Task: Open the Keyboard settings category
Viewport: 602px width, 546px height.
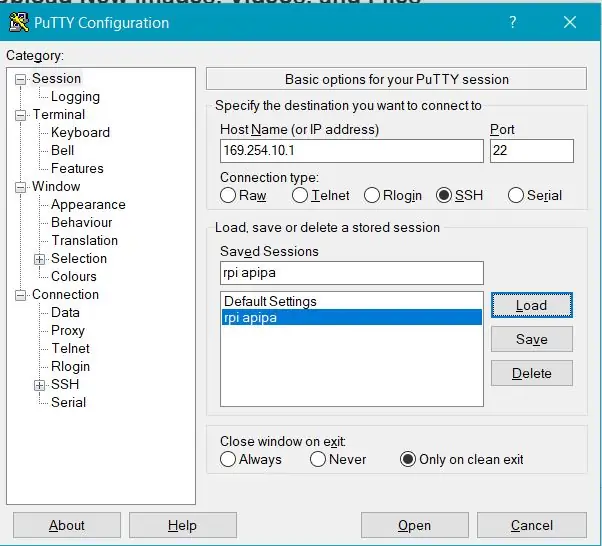Action: [x=80, y=132]
